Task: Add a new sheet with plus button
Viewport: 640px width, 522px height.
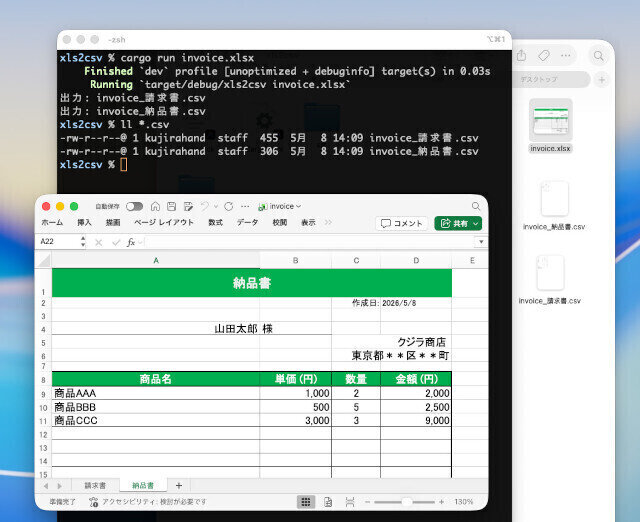Action: pyautogui.click(x=179, y=485)
